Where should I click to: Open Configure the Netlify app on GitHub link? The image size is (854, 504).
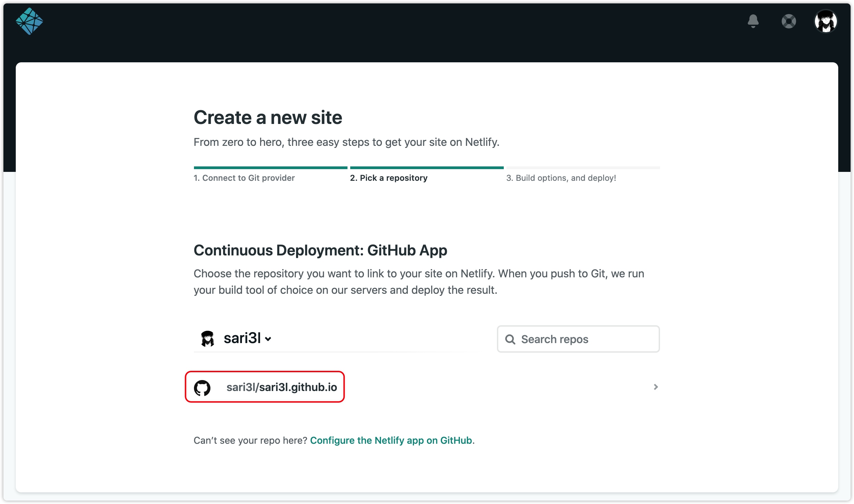391,440
